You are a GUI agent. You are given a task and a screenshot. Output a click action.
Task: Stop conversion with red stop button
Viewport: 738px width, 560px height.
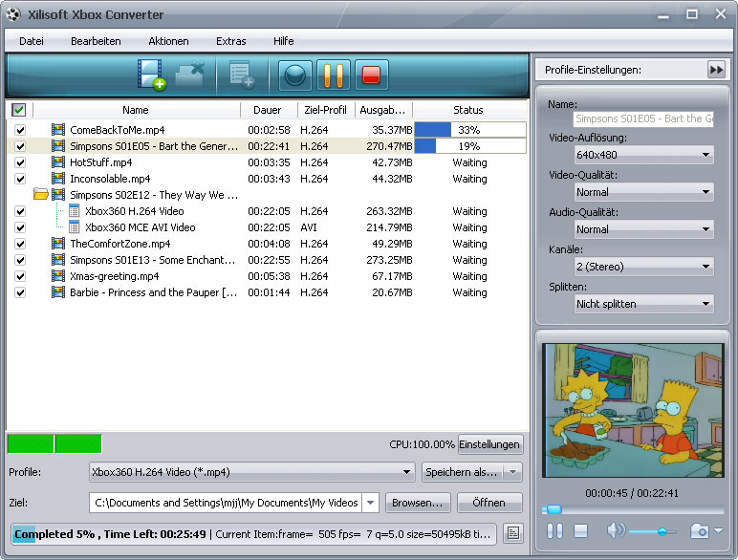coord(371,75)
